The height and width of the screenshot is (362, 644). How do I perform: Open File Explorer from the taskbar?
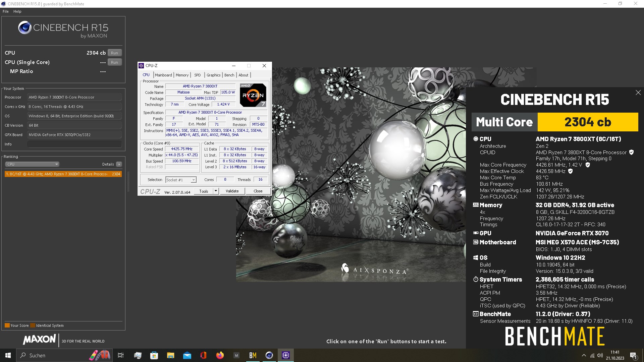click(170, 355)
